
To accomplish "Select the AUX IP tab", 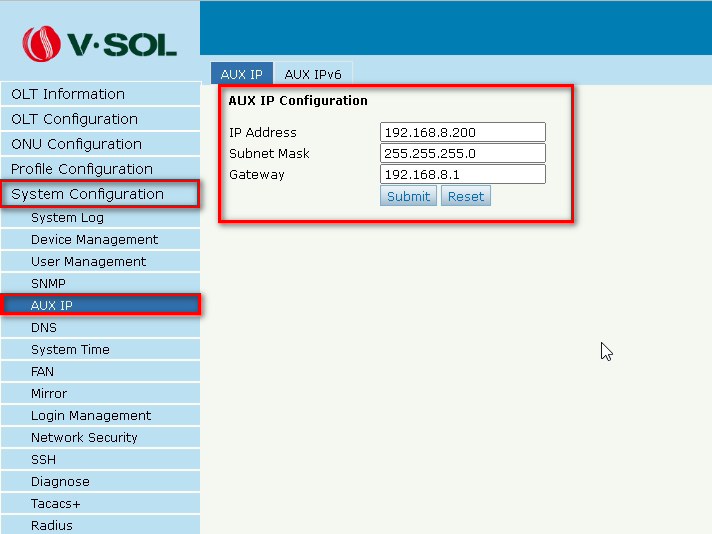I will coord(241,74).
